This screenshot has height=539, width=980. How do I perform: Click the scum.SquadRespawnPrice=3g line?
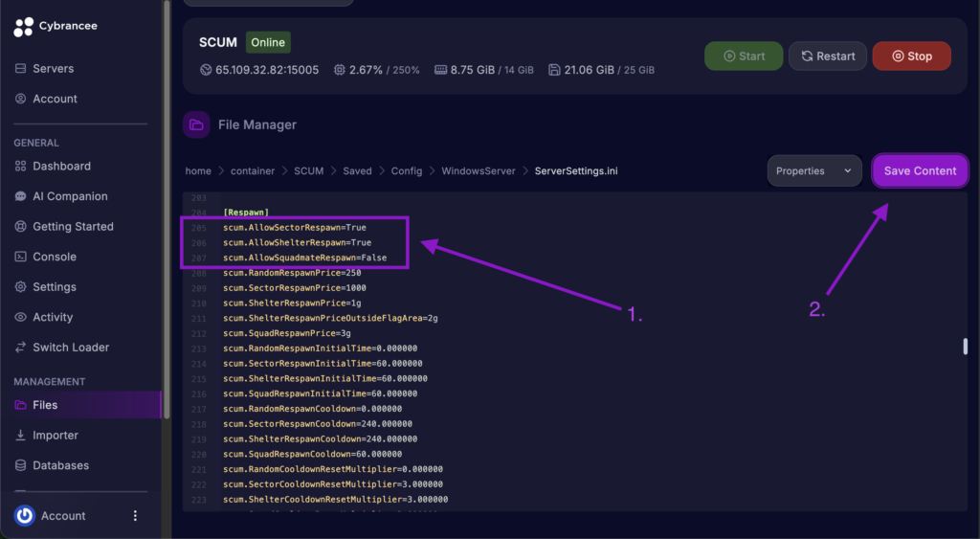(287, 333)
